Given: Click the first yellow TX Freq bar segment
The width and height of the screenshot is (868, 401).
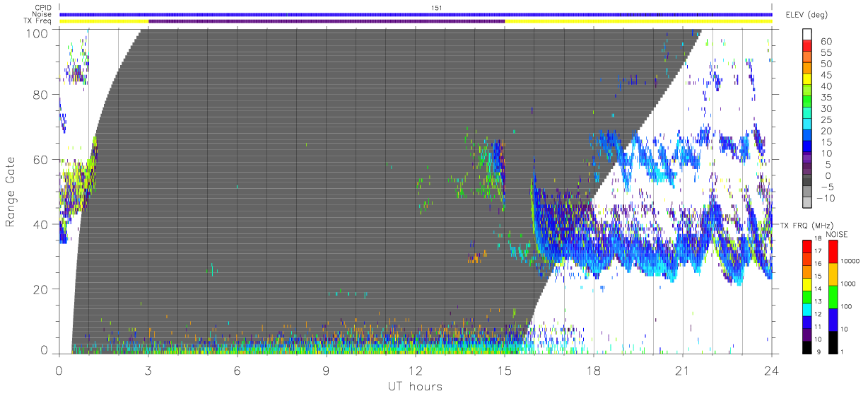Looking at the screenshot, I should [x=104, y=21].
